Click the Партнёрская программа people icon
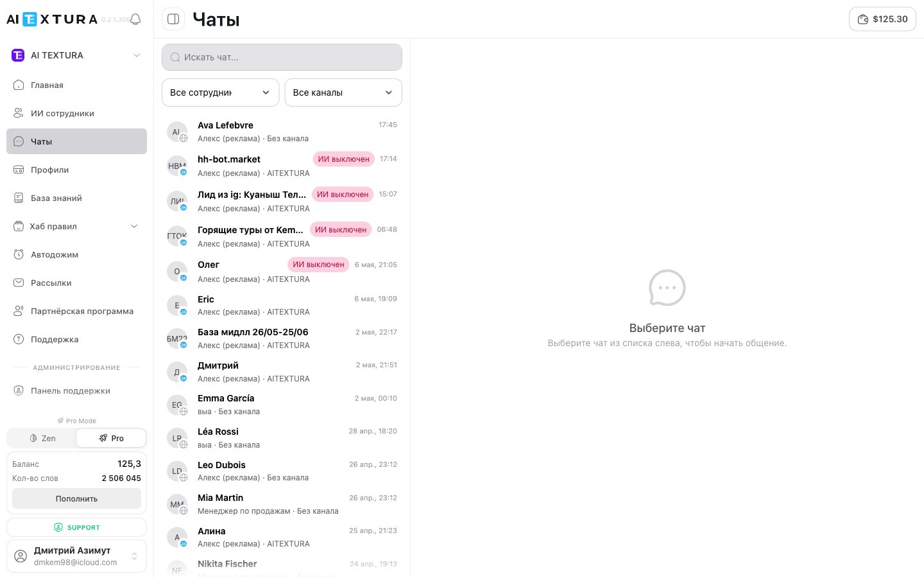 (x=19, y=311)
